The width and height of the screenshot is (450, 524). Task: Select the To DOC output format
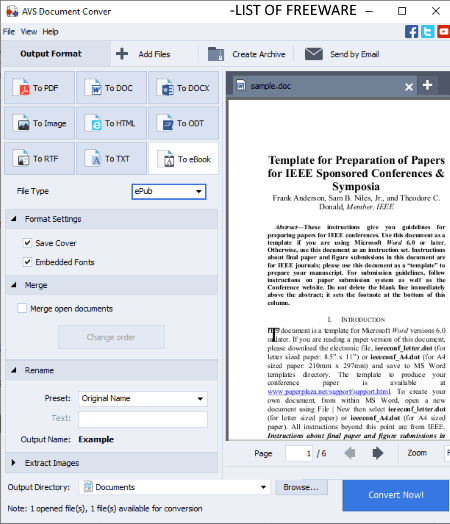pos(111,88)
